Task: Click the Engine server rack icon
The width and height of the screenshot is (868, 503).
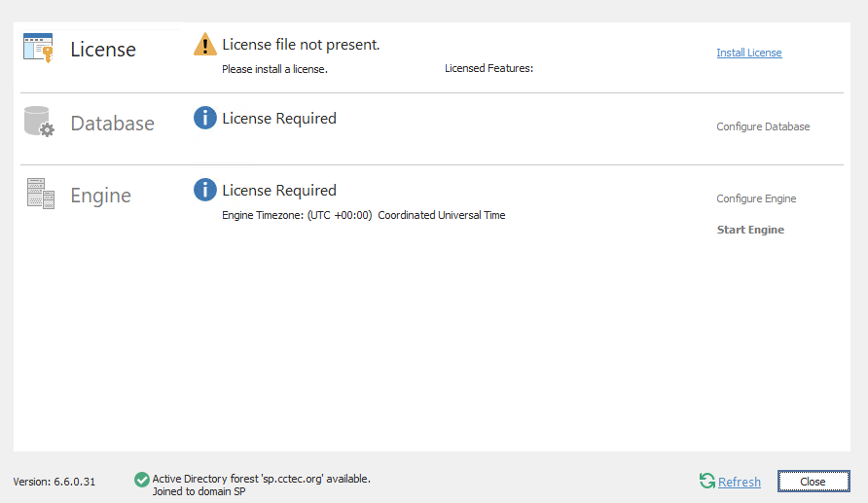Action: tap(39, 195)
